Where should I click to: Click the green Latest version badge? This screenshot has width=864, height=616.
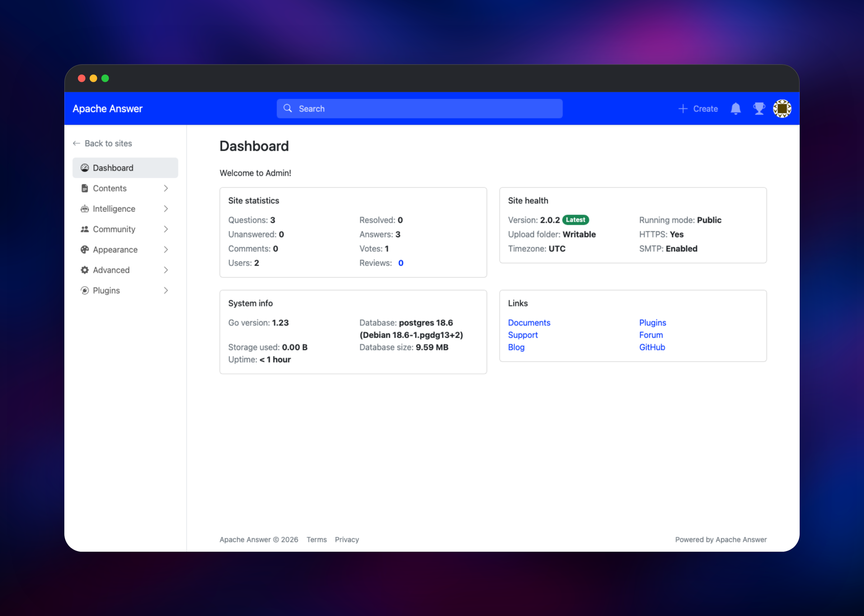click(x=575, y=220)
